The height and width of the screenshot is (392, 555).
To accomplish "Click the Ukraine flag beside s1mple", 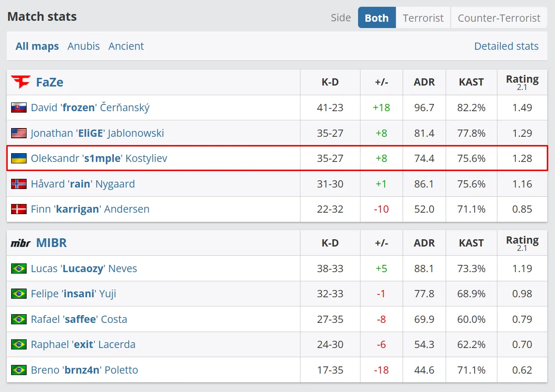I will coord(19,159).
